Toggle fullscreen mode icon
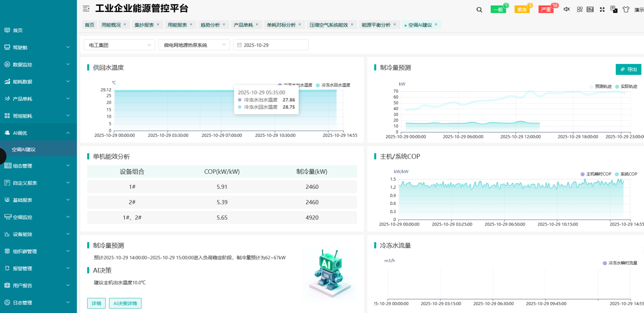The width and height of the screenshot is (644, 313). pos(602,9)
